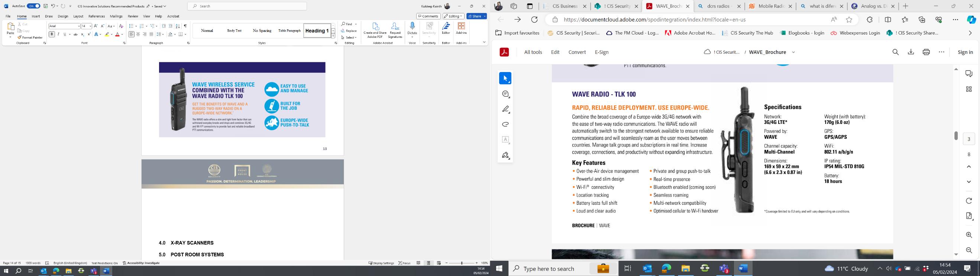Screen dimensions: 980x276
Task: Click Edge browser refresh button
Action: (x=534, y=20)
